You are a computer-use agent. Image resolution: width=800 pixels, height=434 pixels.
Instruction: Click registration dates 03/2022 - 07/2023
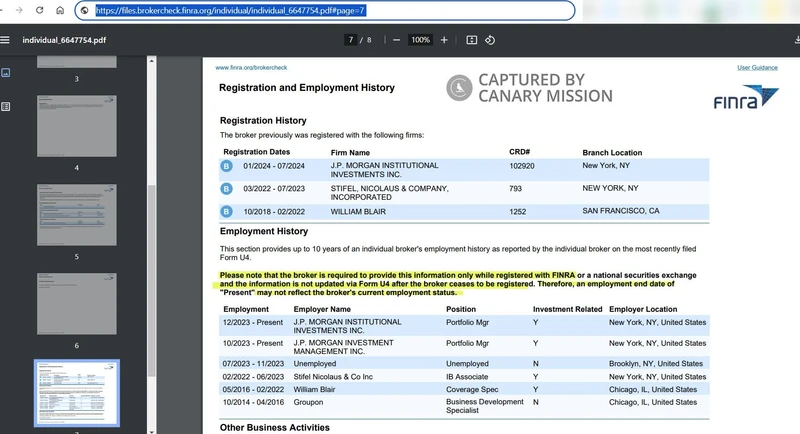pyautogui.click(x=274, y=189)
